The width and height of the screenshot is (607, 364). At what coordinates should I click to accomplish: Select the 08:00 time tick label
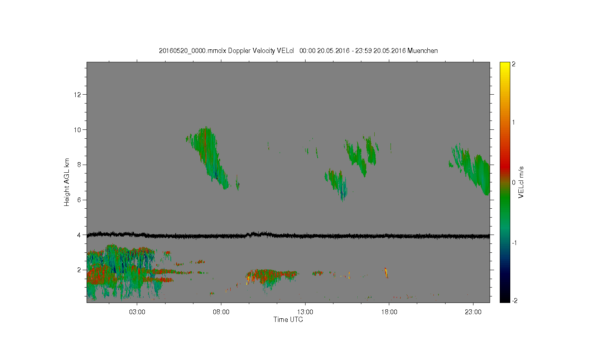221,312
